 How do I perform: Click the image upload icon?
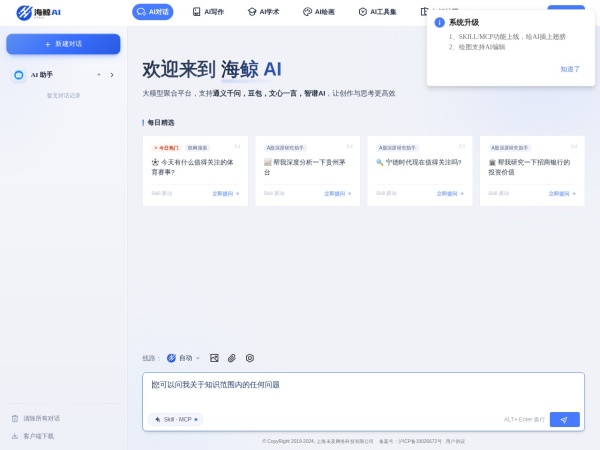pyautogui.click(x=214, y=358)
